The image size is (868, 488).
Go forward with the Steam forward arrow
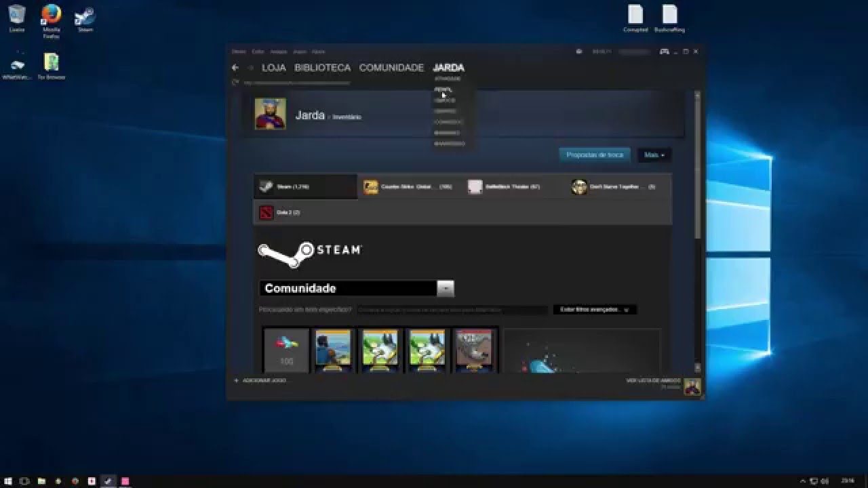[x=250, y=68]
